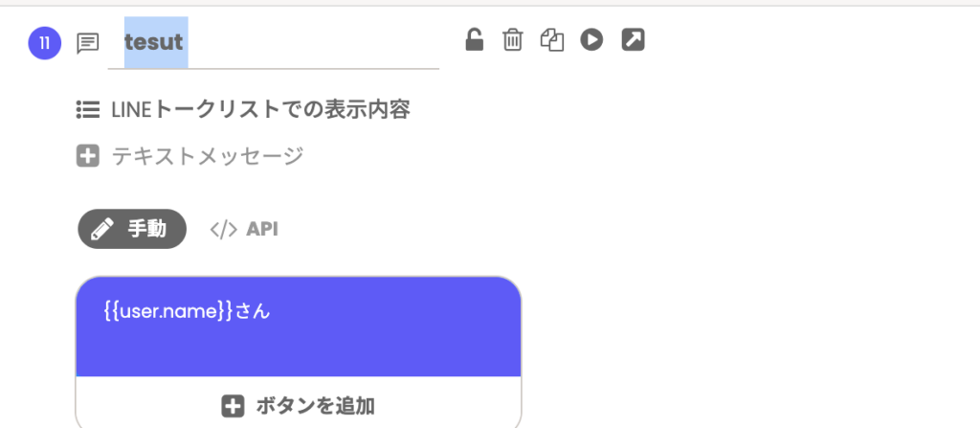Switch to the API tab
The height and width of the screenshot is (428, 980).
[x=261, y=229]
